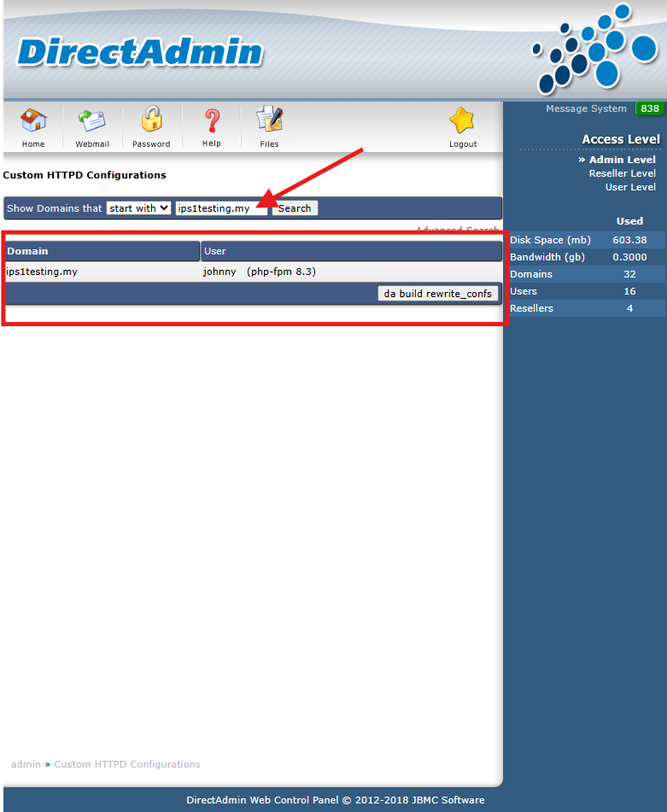This screenshot has width=667, height=812.
Task: Select the Bandwidth (gb) row
Action: point(586,257)
